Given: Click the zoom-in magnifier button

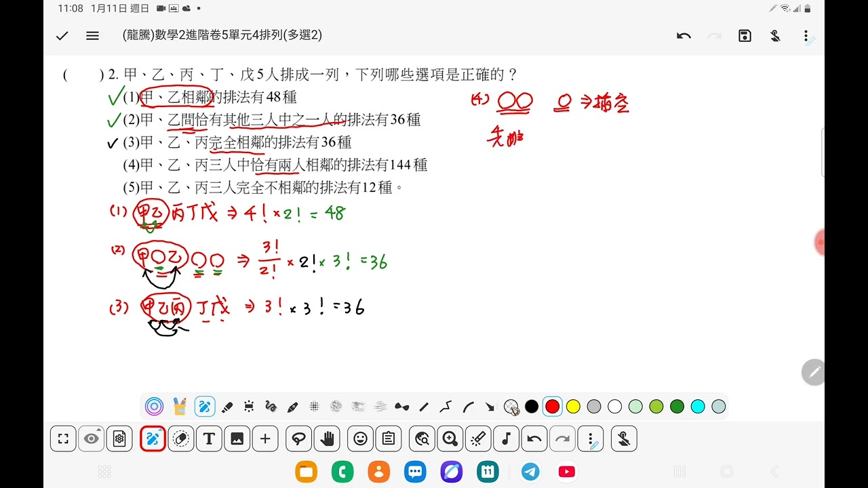Looking at the screenshot, I should [450, 439].
